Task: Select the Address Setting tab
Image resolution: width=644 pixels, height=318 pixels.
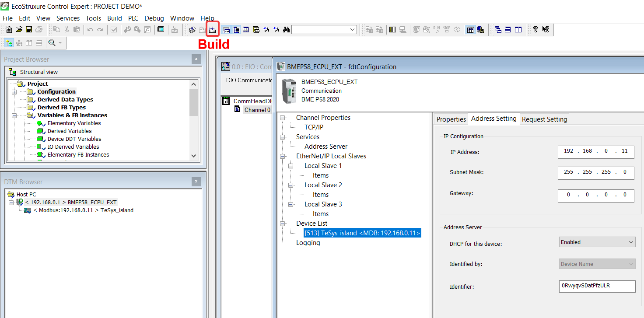Action: (x=494, y=119)
